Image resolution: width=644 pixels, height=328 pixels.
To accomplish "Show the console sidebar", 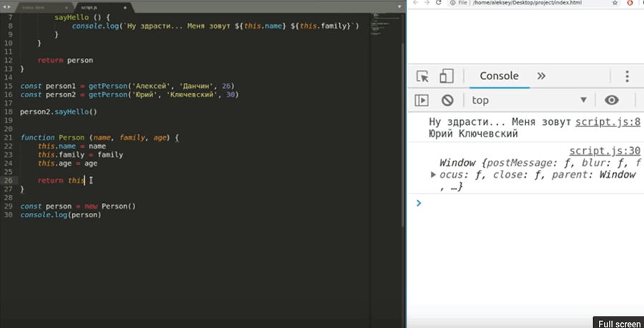I will coord(421,100).
